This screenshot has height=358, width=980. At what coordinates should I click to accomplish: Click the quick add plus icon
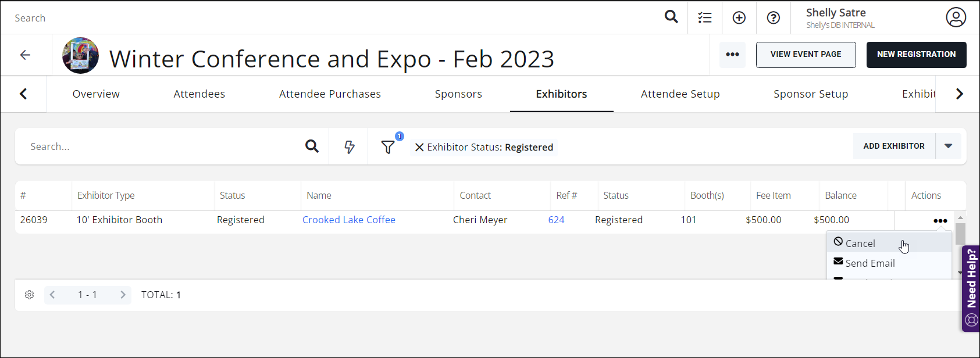[739, 17]
